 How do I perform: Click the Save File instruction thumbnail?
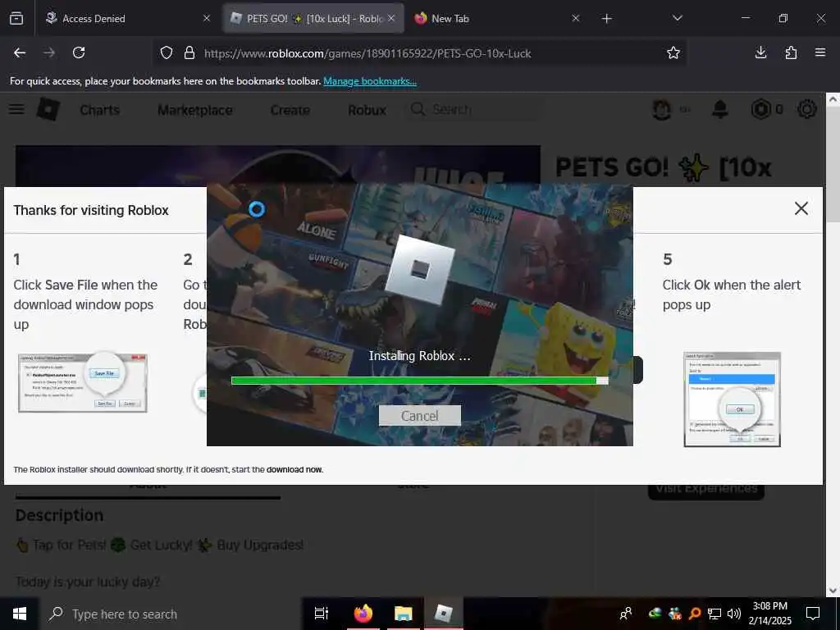pos(83,382)
